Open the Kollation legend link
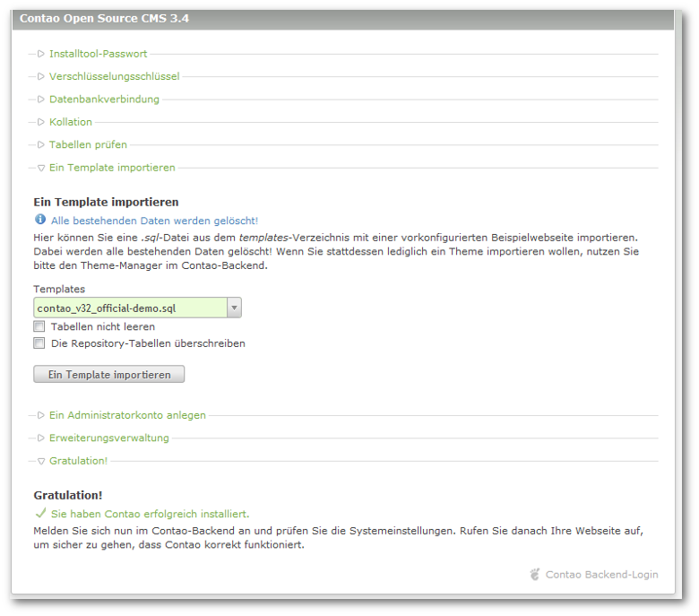The width and height of the screenshot is (699, 616). click(71, 122)
